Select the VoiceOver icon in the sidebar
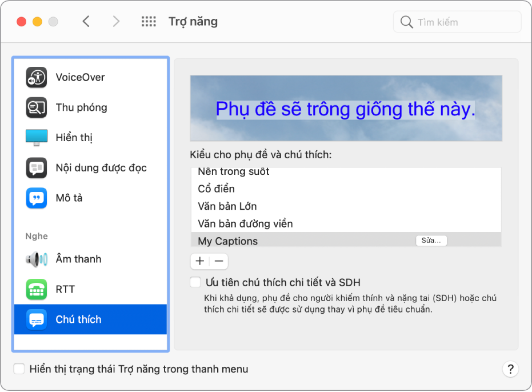 click(36, 77)
